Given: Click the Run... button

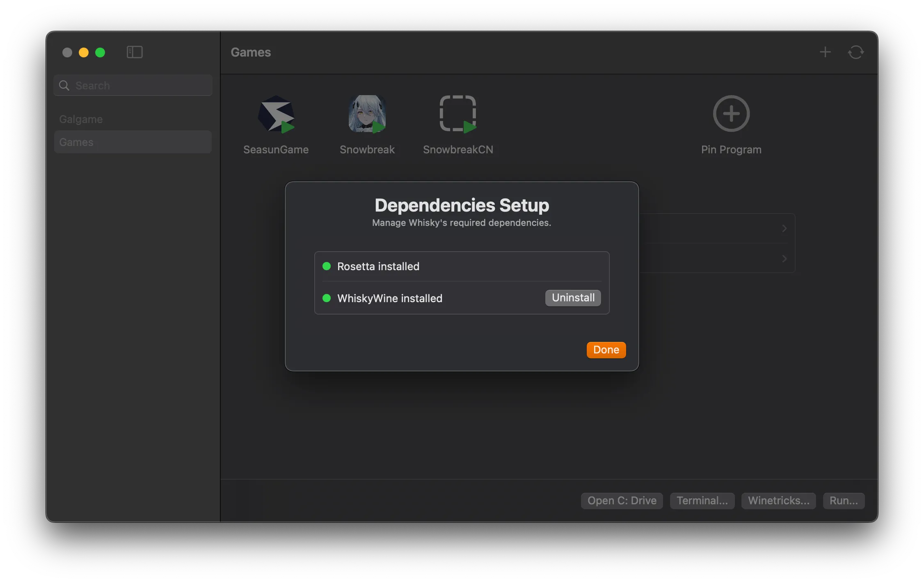Looking at the screenshot, I should [x=844, y=501].
